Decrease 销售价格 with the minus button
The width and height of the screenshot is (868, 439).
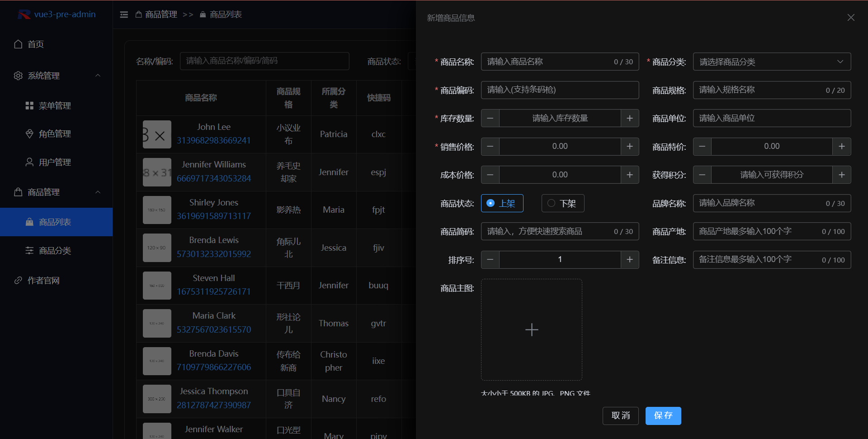pyautogui.click(x=490, y=147)
